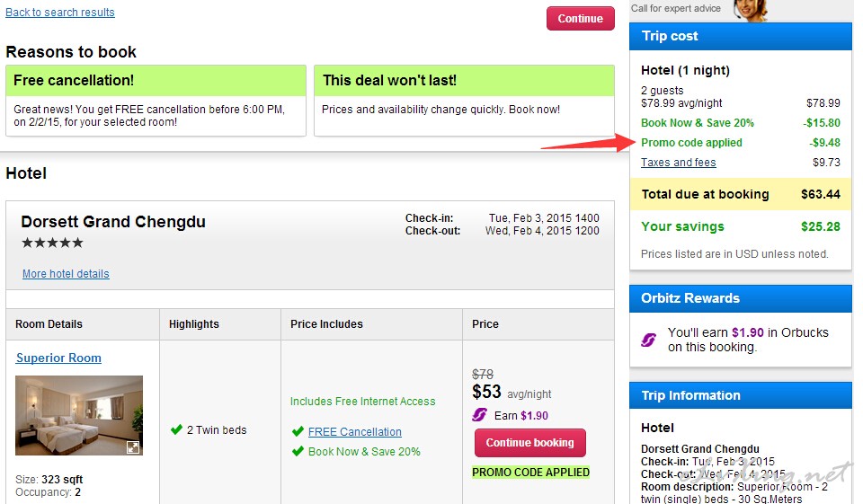This screenshot has width=863, height=504.
Task: Click green checkmark next to 2 Twin beds
Action: point(176,429)
